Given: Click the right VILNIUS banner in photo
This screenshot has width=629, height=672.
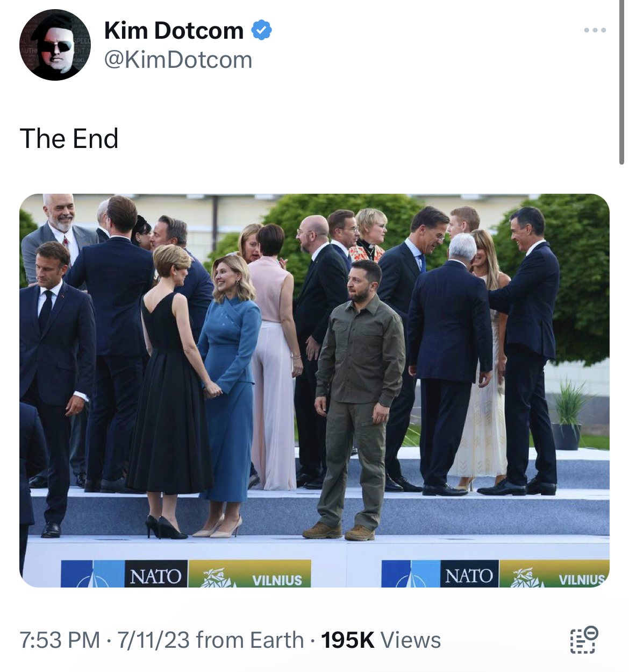Looking at the screenshot, I should 555,575.
